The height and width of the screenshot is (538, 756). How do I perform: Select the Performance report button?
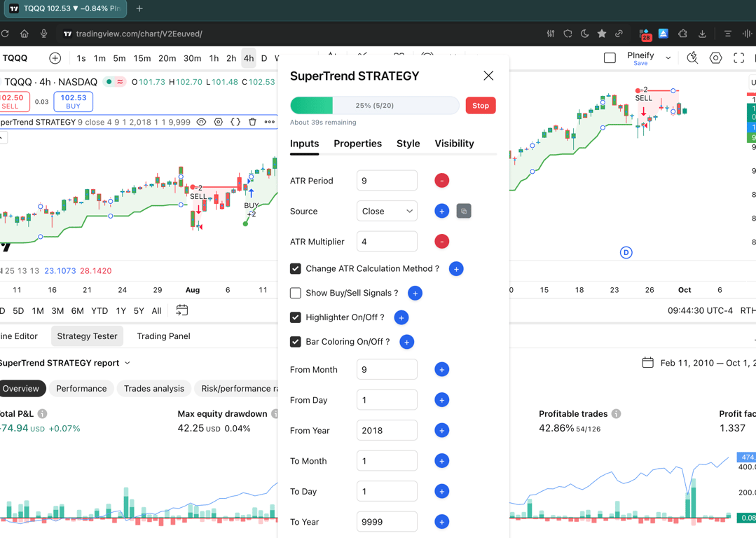point(81,389)
